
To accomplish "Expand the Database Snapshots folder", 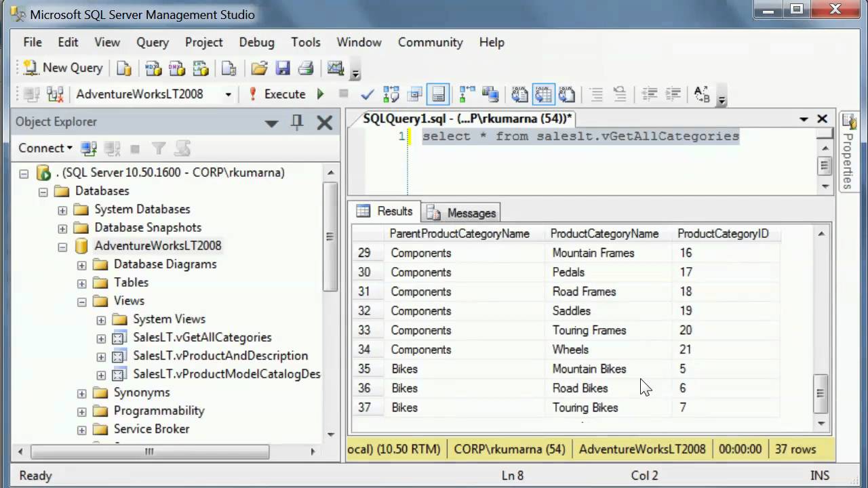I will (62, 228).
